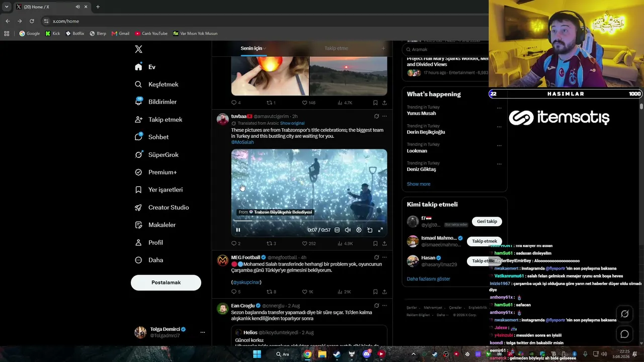Go to Takip etmek in sidebar
Screen dimensions: 644x362
tap(158, 120)
